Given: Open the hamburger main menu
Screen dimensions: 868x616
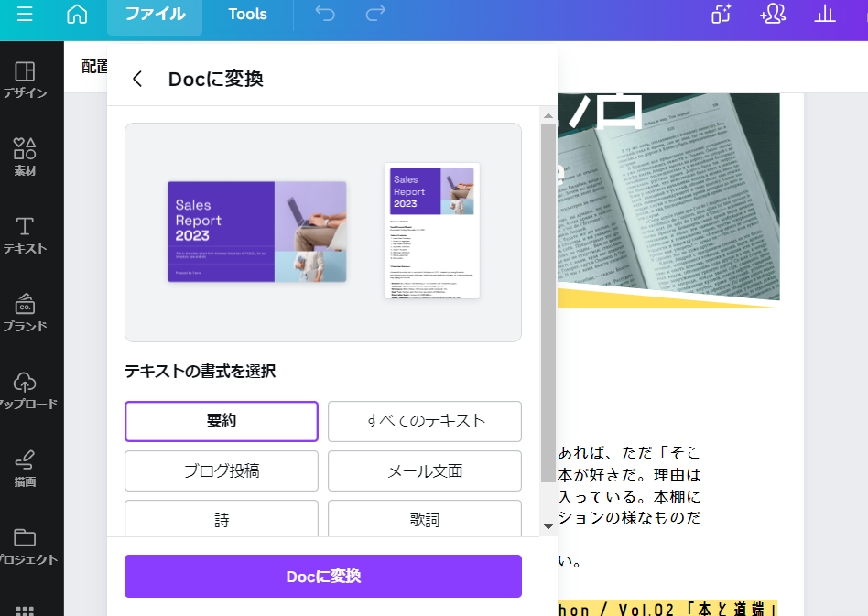Looking at the screenshot, I should pyautogui.click(x=25, y=14).
